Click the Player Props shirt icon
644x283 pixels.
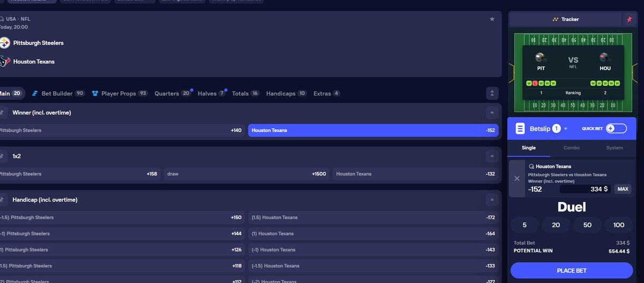95,93
